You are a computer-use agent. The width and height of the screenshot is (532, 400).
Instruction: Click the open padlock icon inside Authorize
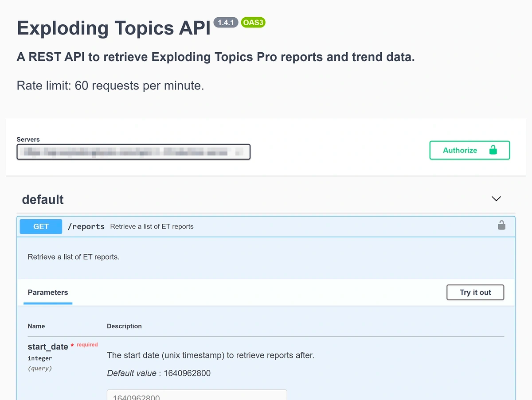coord(493,150)
